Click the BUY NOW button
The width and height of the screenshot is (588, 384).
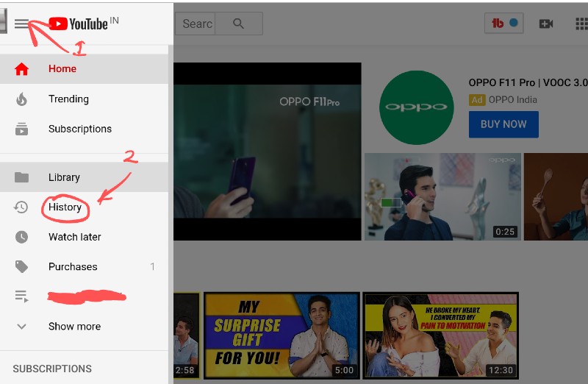click(x=503, y=124)
